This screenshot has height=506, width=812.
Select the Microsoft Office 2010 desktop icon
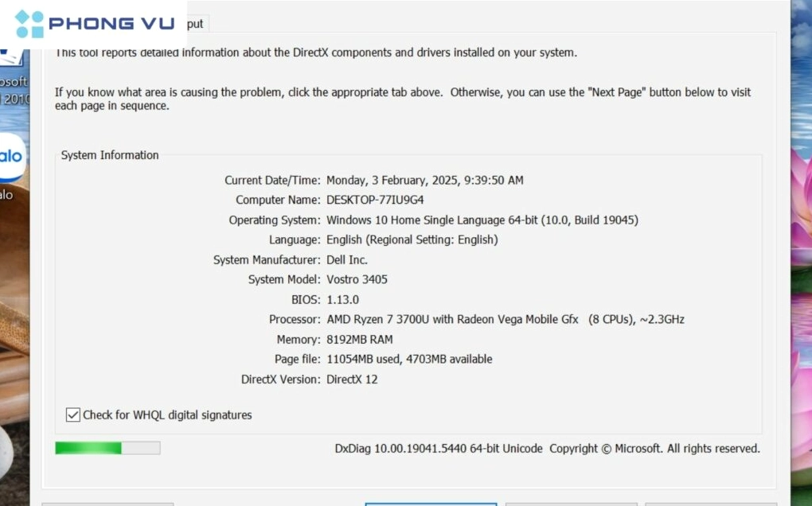pyautogui.click(x=13, y=89)
